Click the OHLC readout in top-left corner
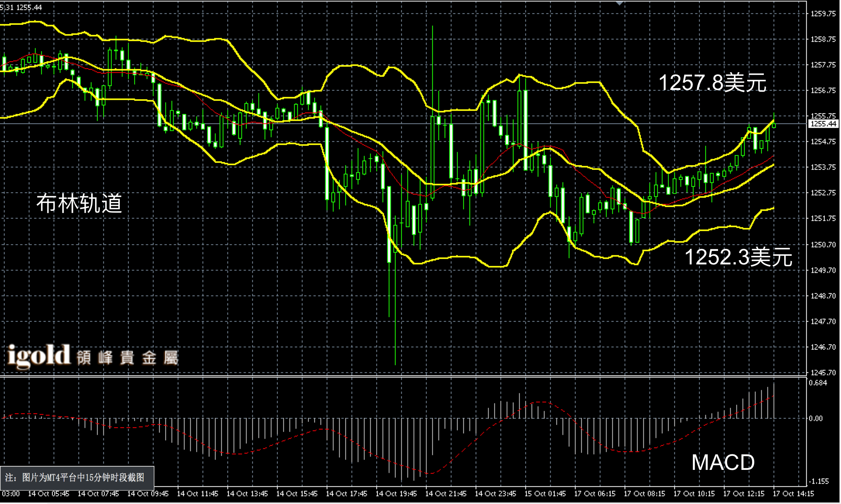The width and height of the screenshot is (841, 504). click(x=21, y=7)
